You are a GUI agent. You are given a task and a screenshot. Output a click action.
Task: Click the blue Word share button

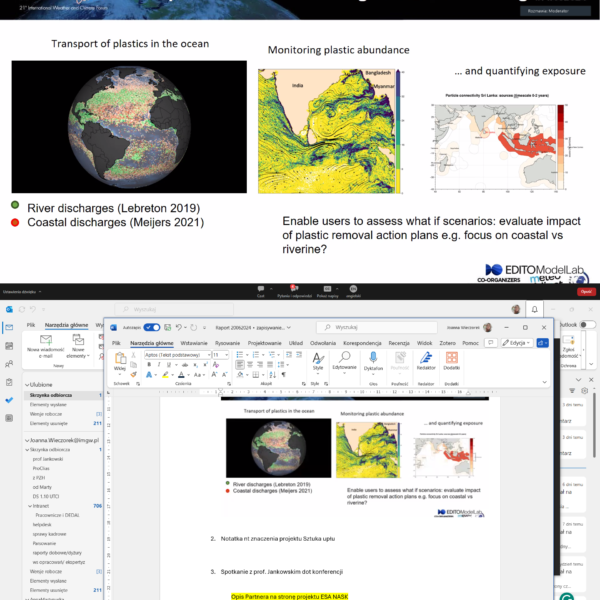[x=542, y=343]
